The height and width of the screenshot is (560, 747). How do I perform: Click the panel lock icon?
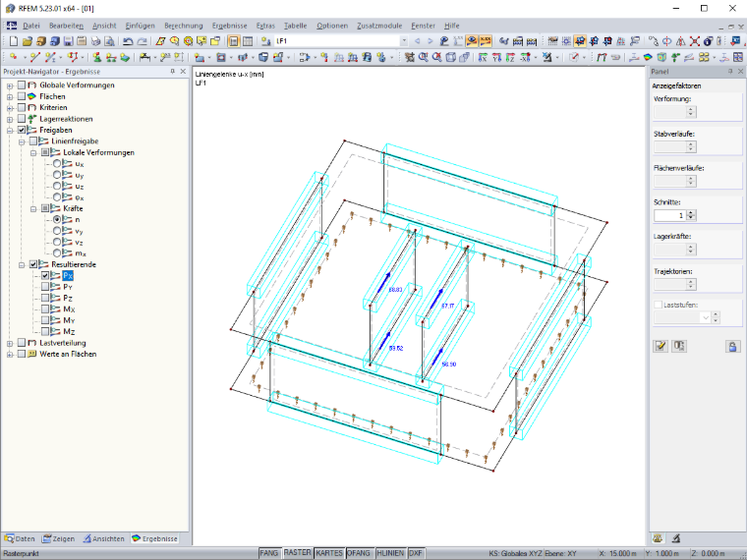point(732,346)
